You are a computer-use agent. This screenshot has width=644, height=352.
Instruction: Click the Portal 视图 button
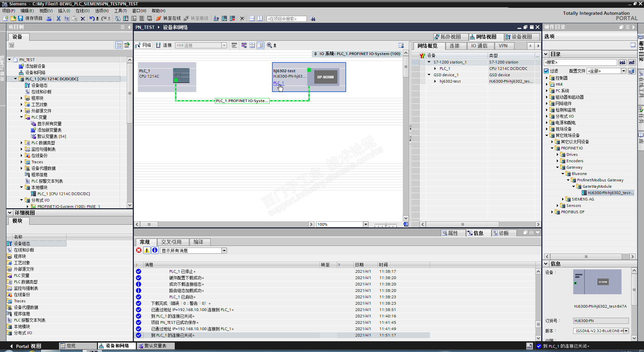[x=25, y=346]
